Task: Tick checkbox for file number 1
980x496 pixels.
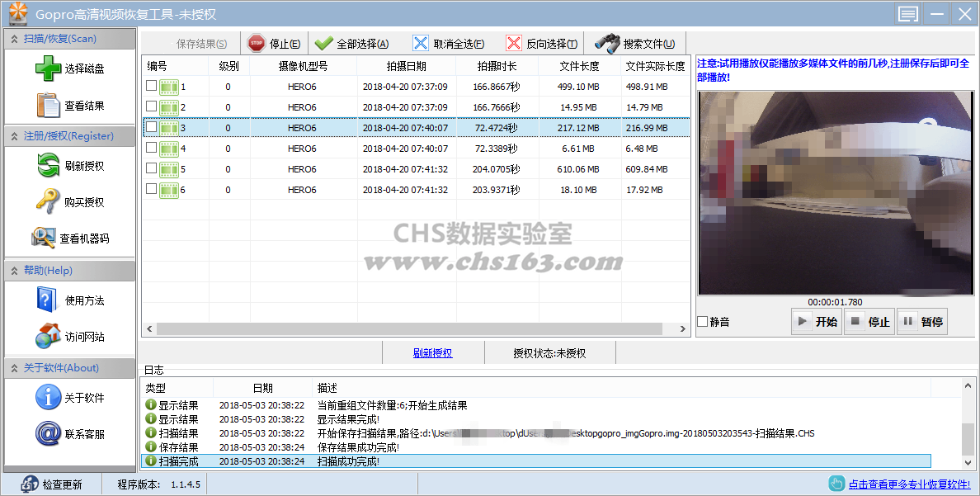Action: tap(151, 86)
